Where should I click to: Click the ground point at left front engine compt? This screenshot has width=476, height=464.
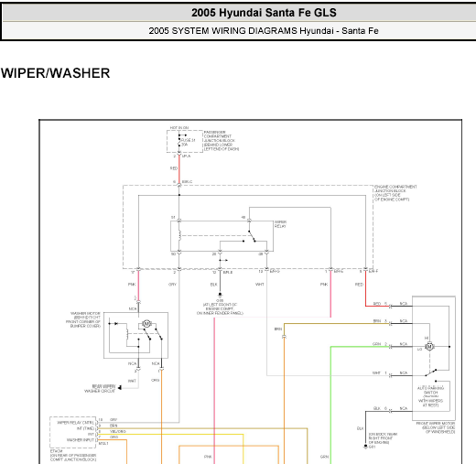click(x=220, y=295)
